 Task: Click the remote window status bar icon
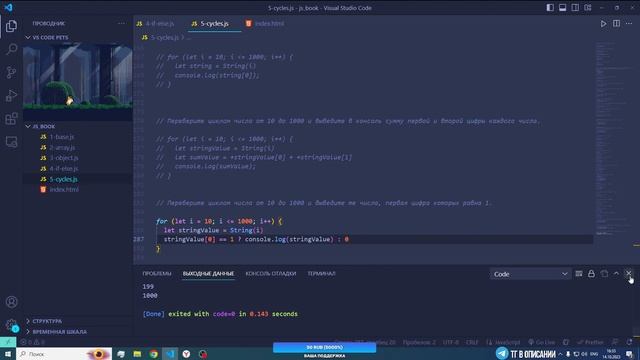click(8, 342)
